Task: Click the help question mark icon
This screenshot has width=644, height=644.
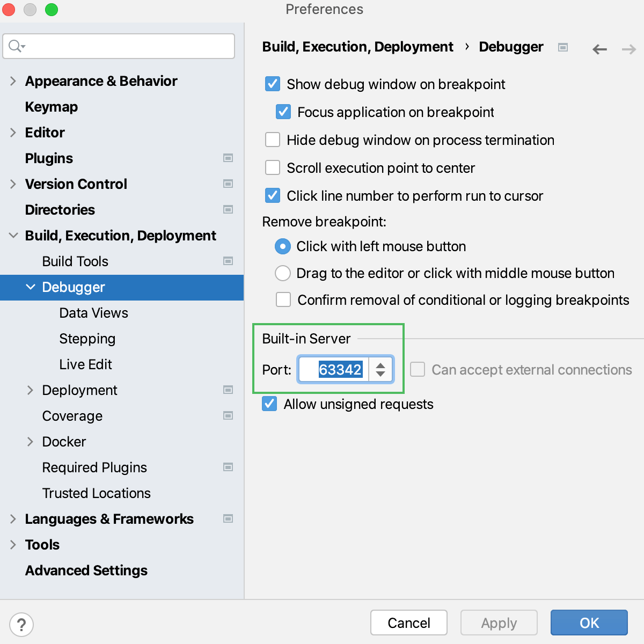Action: (21, 625)
